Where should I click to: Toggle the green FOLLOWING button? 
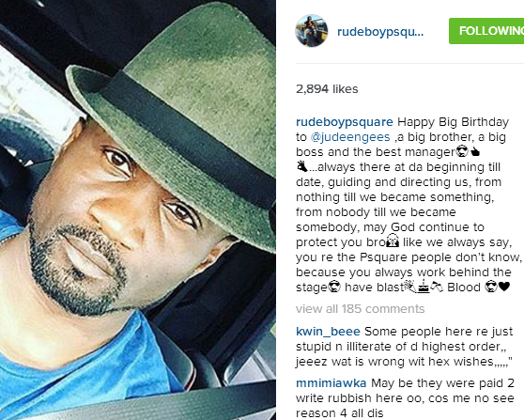486,31
